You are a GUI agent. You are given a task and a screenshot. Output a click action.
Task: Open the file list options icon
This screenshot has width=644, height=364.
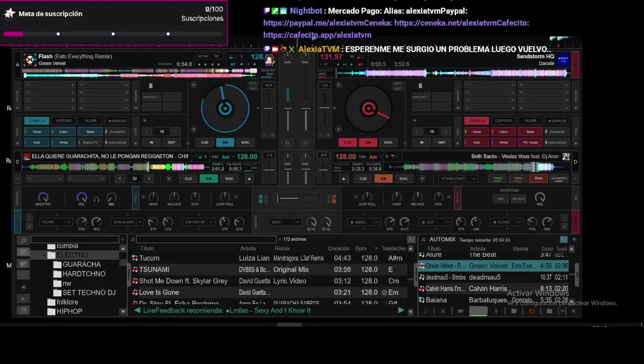pyautogui.click(x=411, y=240)
